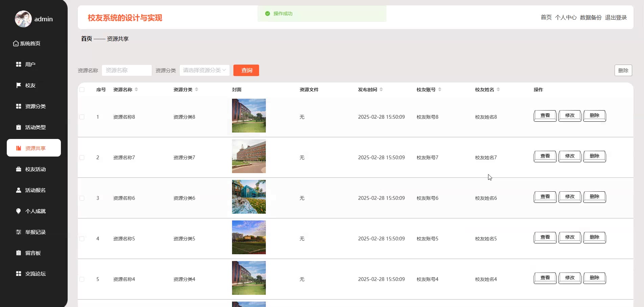644x307 pixels.
Task: Toggle the select-all checkbox in table header
Action: [82, 90]
